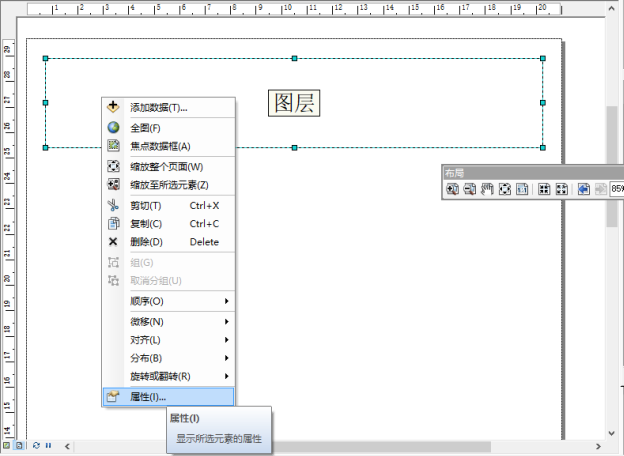This screenshot has height=456, width=624.
Task: Switch to Layout View button at bottom
Action: click(19, 445)
